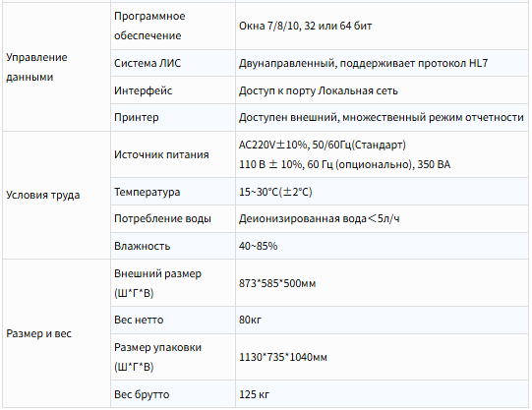Select the 'Интерфейс' label cell
532x410 pixels.
pos(173,90)
